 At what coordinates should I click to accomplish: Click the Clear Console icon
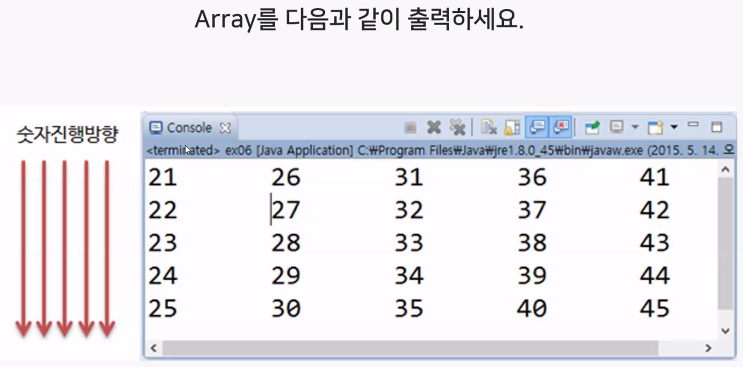pos(489,127)
